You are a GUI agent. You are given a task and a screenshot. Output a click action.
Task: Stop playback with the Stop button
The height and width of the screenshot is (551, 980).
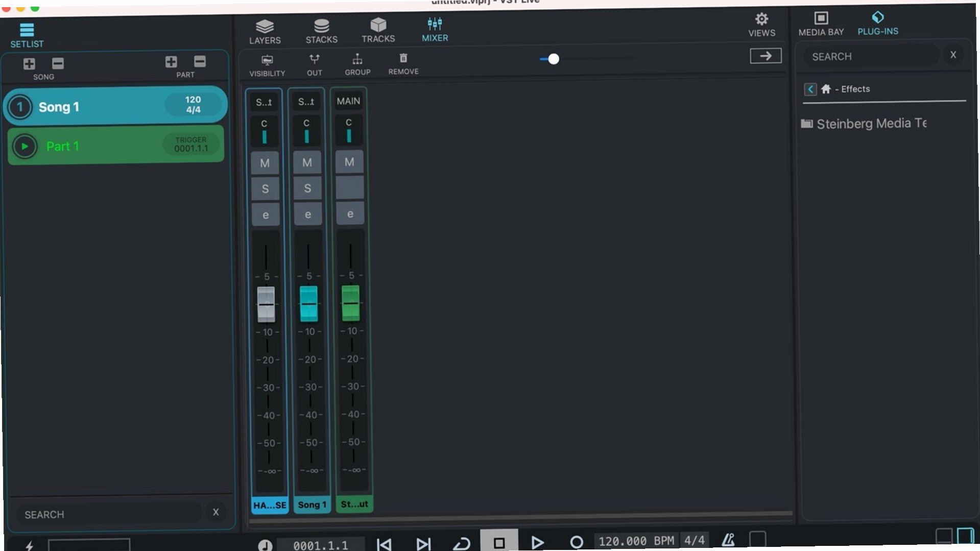[499, 542]
